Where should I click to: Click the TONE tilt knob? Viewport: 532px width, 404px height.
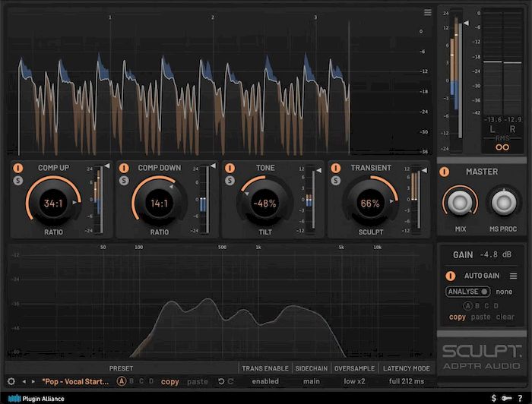tap(265, 203)
